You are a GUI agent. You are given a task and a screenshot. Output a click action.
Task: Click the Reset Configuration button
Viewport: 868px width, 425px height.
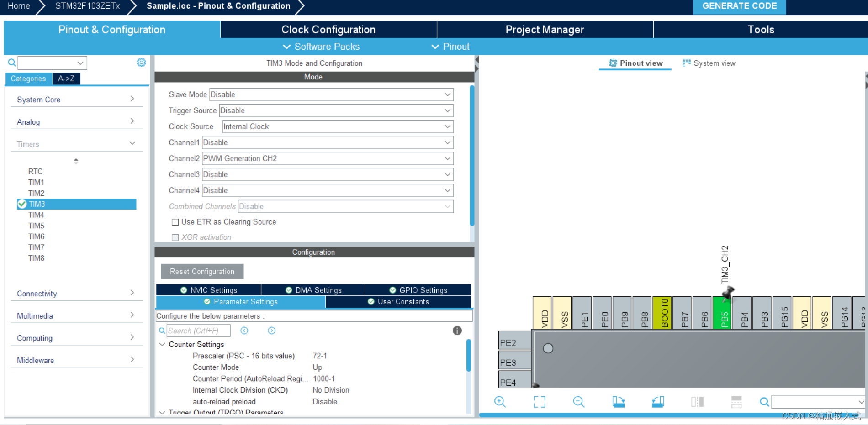[202, 272]
